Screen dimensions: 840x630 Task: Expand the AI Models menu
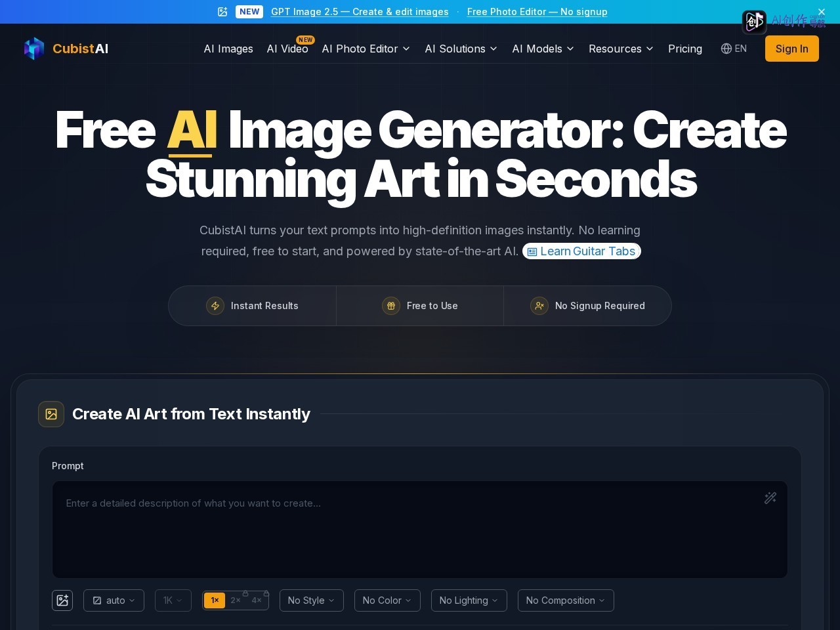click(543, 49)
